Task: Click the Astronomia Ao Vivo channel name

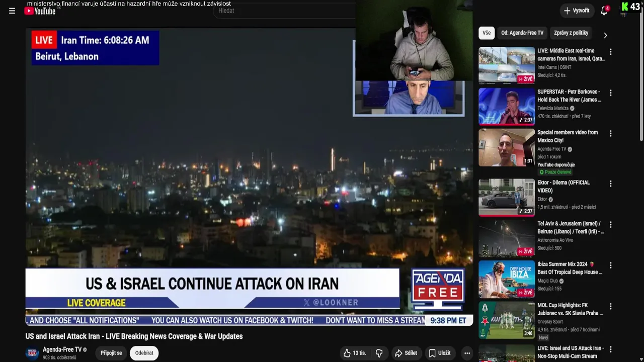Action: tap(555, 240)
